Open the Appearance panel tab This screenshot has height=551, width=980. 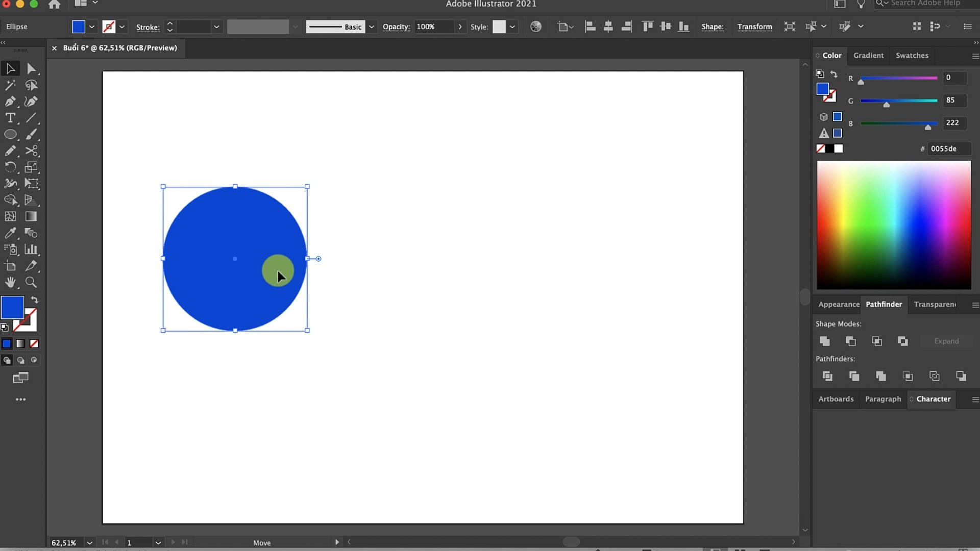tap(838, 305)
